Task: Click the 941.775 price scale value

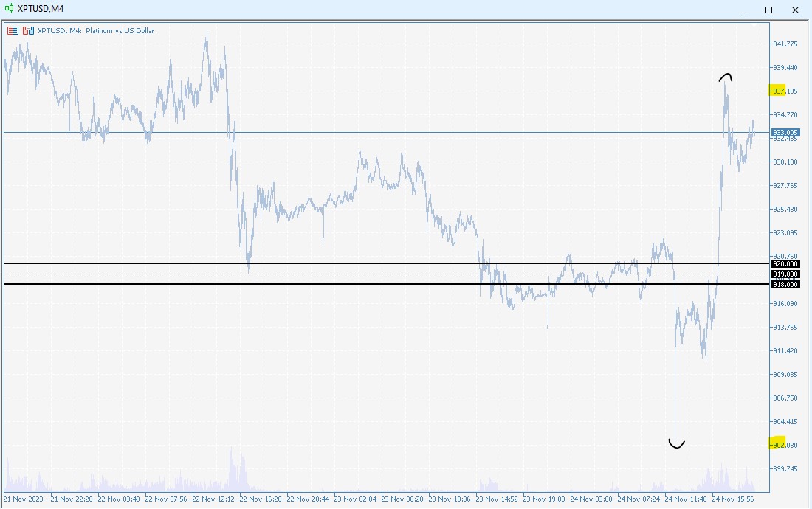Action: tap(785, 44)
